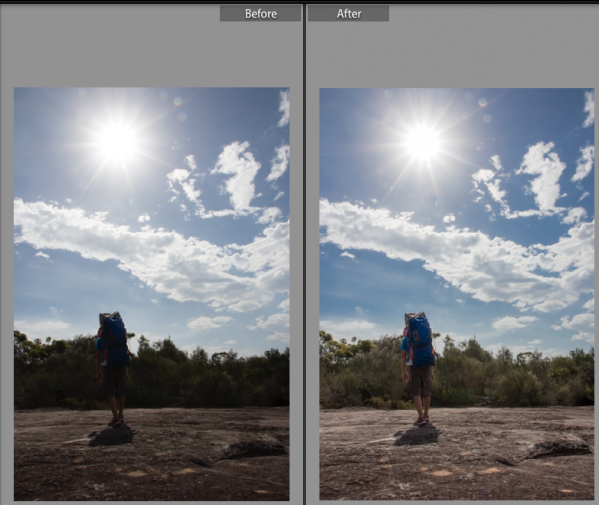Click the large cloud band in After photo
Screen dimensions: 599x505
pyautogui.click(x=457, y=252)
